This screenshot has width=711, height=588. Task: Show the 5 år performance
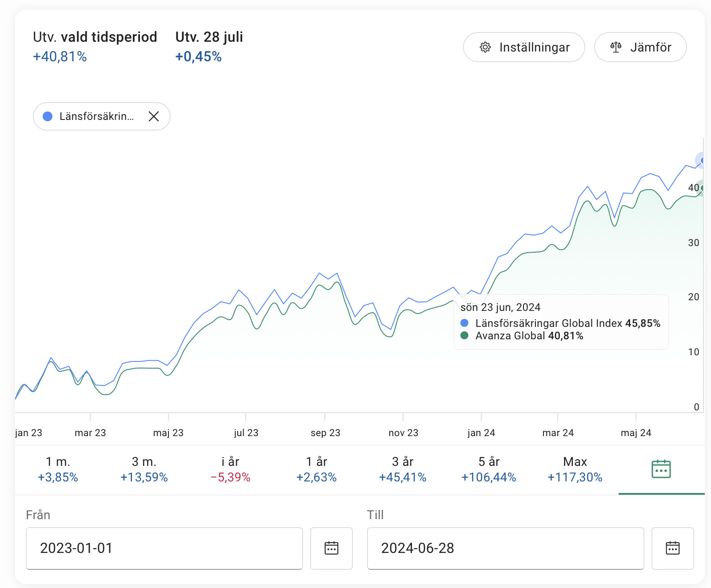tap(489, 469)
